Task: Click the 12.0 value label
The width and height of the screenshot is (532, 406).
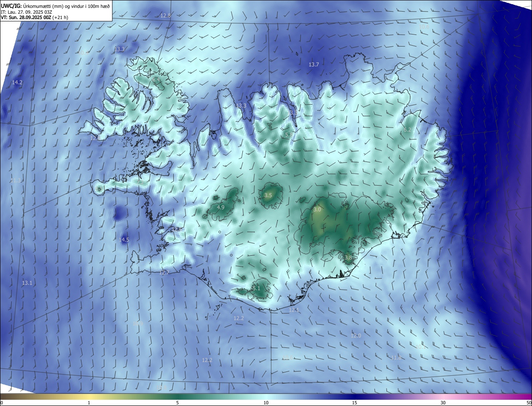Action: (356, 336)
